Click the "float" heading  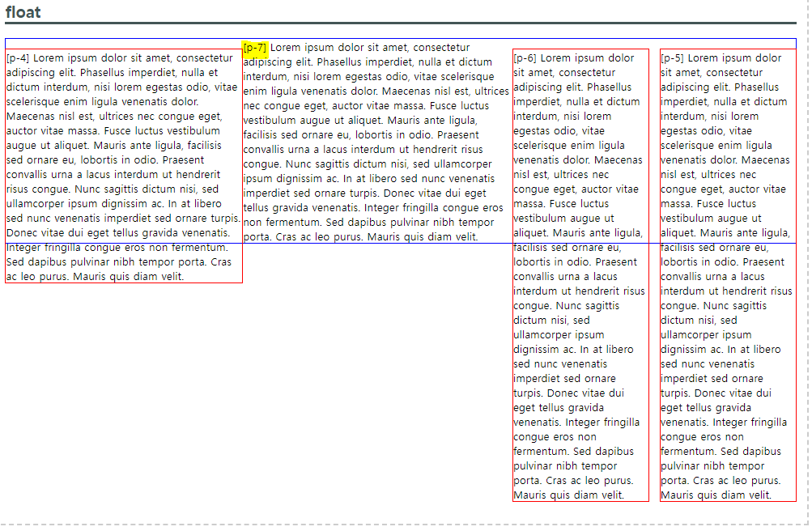point(23,12)
